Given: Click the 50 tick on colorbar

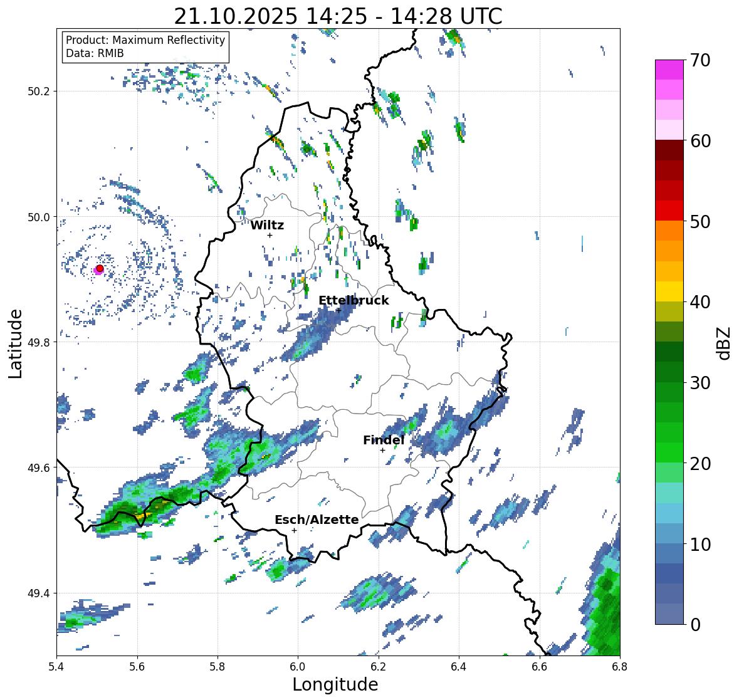Looking at the screenshot, I should pyautogui.click(x=700, y=221).
